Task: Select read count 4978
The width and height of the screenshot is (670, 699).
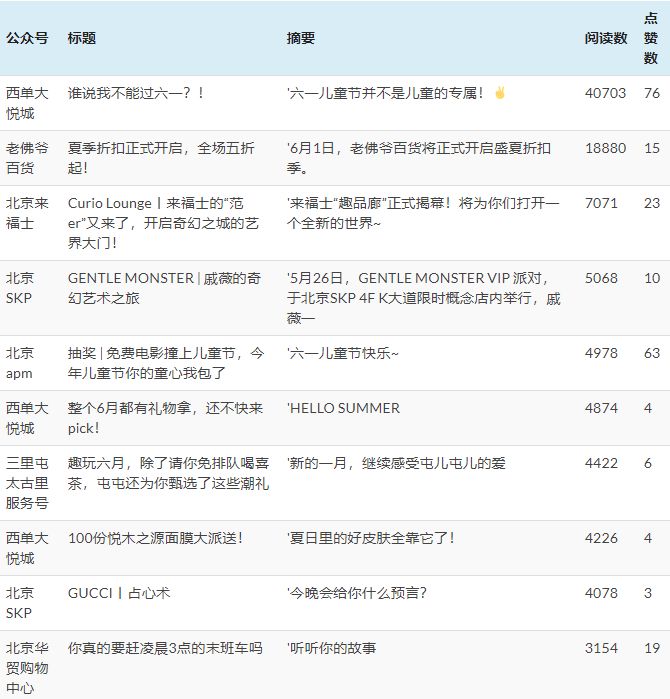Action: pyautogui.click(x=601, y=353)
